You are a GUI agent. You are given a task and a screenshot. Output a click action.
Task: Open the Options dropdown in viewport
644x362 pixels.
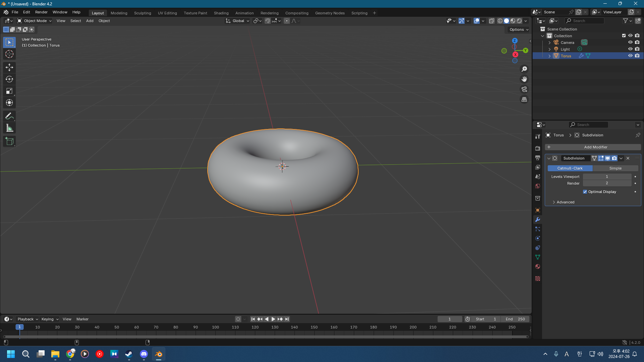[x=519, y=29]
